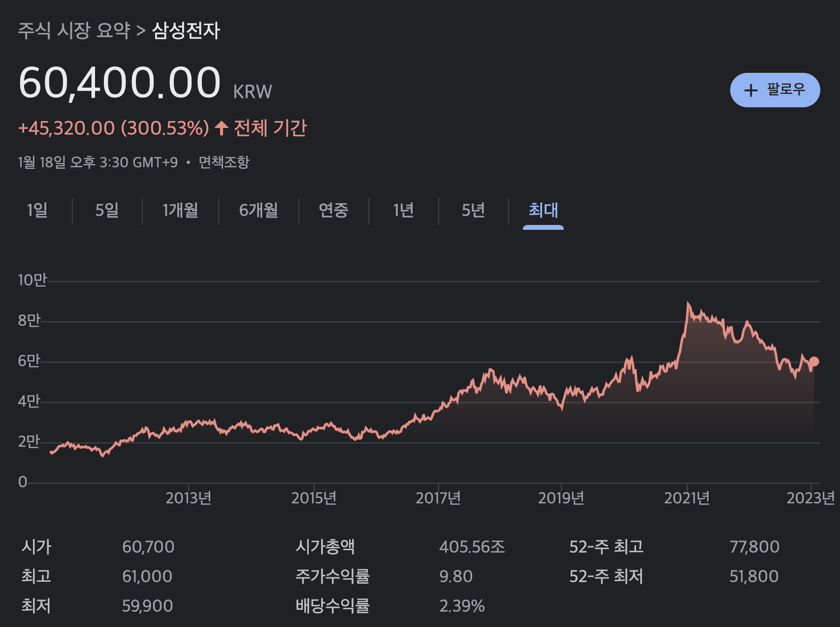Viewport: 840px width, 627px height.
Task: Click the 60,400.00 price value
Action: tap(120, 82)
